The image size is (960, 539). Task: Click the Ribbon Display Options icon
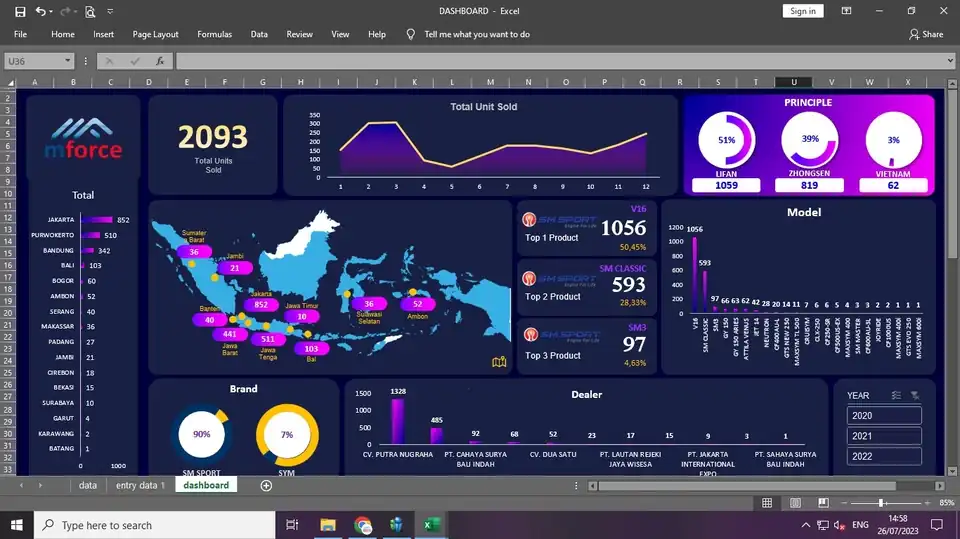(846, 11)
